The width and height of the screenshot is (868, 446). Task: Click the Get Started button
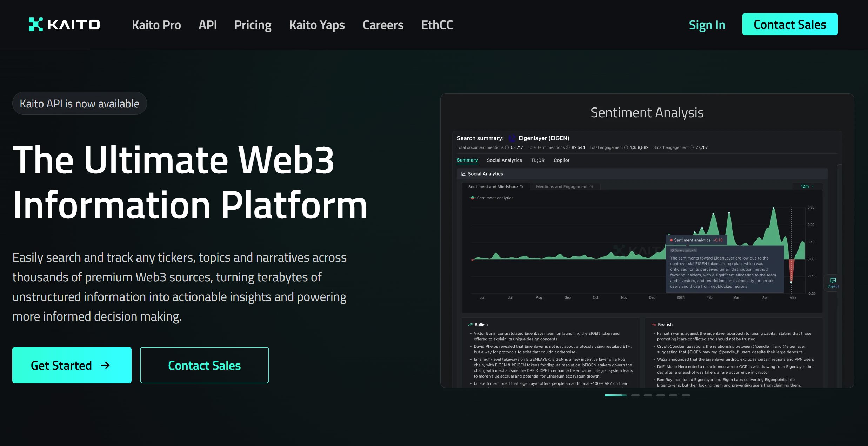coord(72,365)
